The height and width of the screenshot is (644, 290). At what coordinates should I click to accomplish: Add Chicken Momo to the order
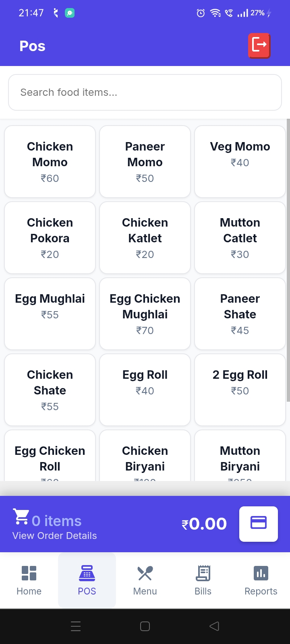coord(50,161)
